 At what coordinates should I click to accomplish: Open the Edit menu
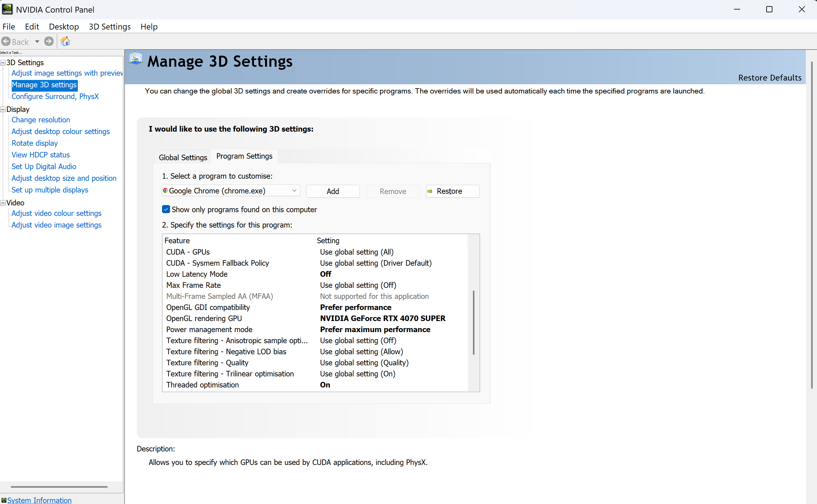[32, 27]
